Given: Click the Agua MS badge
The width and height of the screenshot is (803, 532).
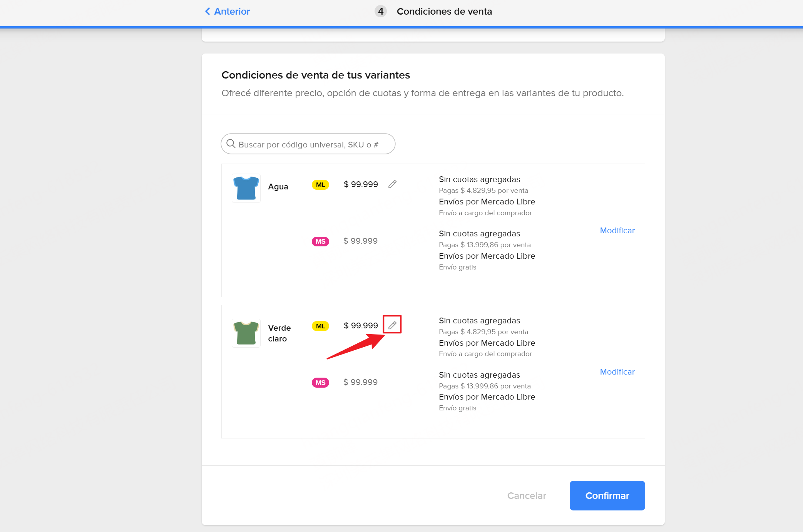Looking at the screenshot, I should point(320,241).
